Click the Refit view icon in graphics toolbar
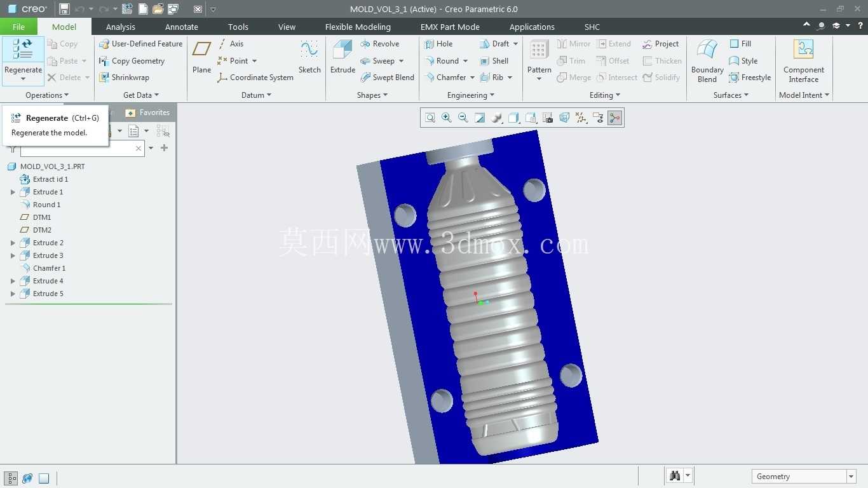 [430, 118]
